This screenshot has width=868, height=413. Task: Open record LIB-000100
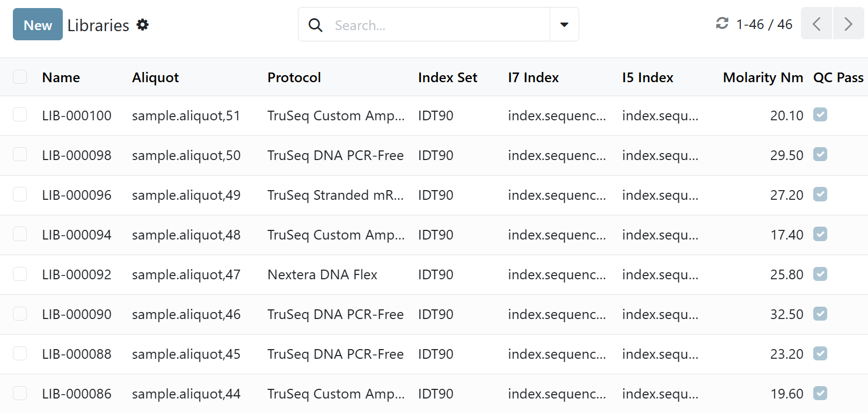77,115
